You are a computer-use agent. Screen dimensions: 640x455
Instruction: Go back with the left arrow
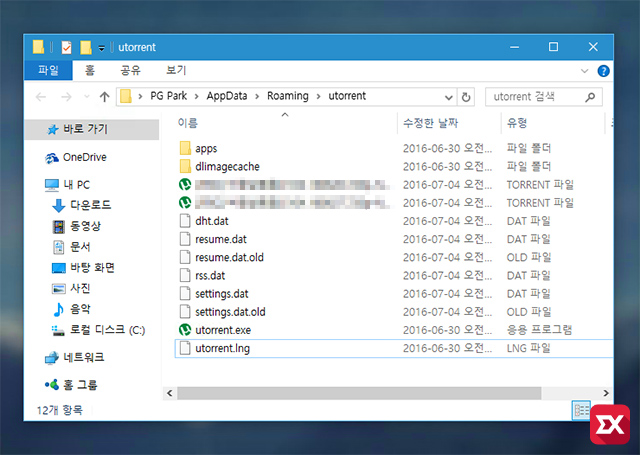pos(41,97)
